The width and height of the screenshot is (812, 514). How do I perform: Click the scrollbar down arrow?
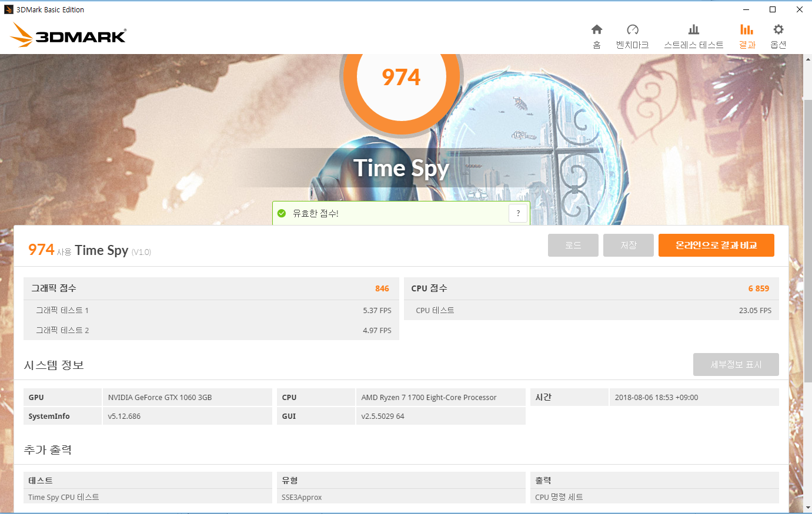[807, 508]
